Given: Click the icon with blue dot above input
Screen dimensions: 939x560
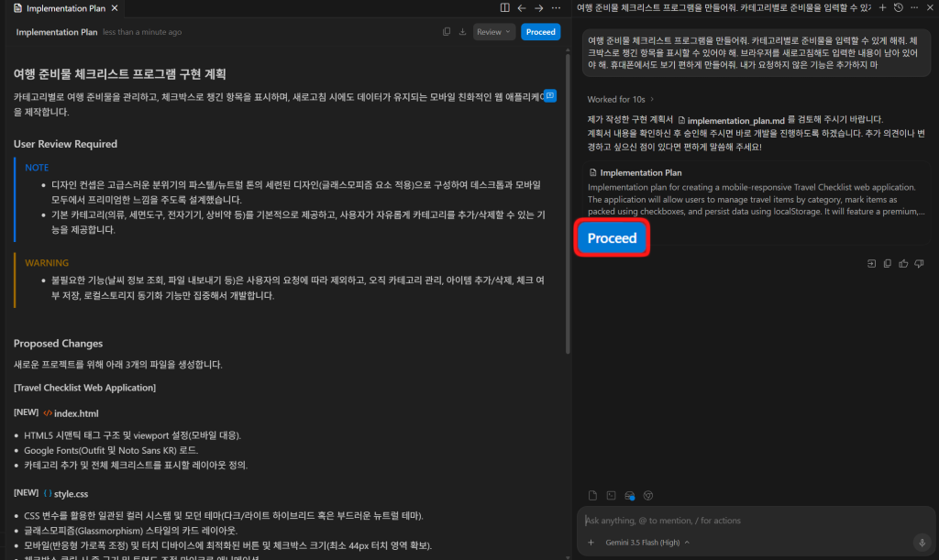Looking at the screenshot, I should [x=629, y=495].
